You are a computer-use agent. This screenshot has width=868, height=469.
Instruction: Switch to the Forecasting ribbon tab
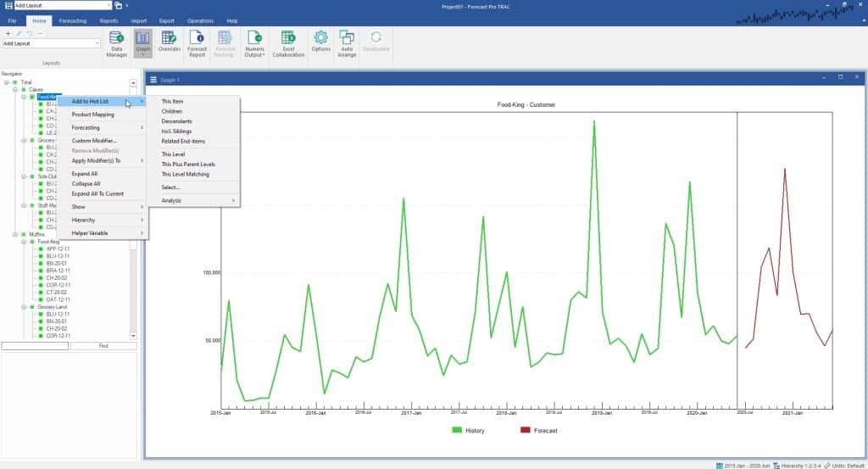pyautogui.click(x=73, y=20)
